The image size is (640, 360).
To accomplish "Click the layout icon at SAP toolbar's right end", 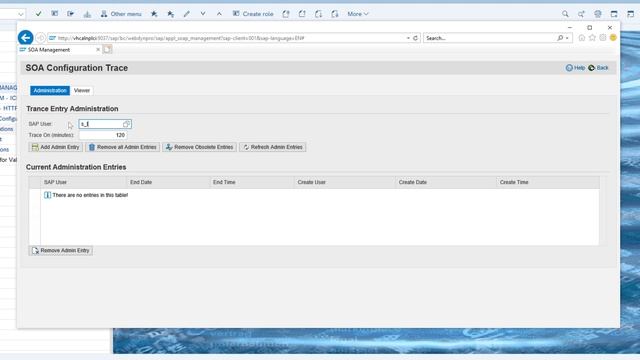I will (631, 14).
